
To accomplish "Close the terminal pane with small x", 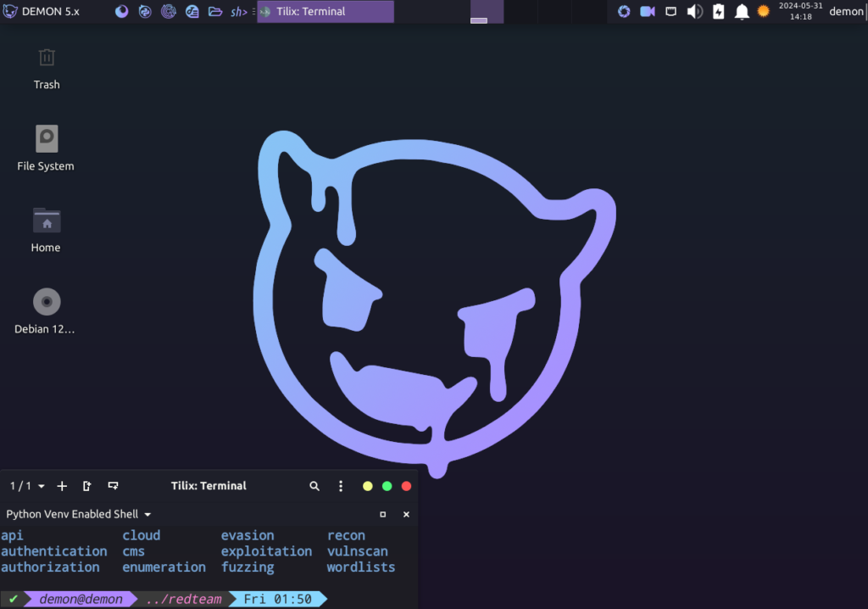I will click(406, 514).
